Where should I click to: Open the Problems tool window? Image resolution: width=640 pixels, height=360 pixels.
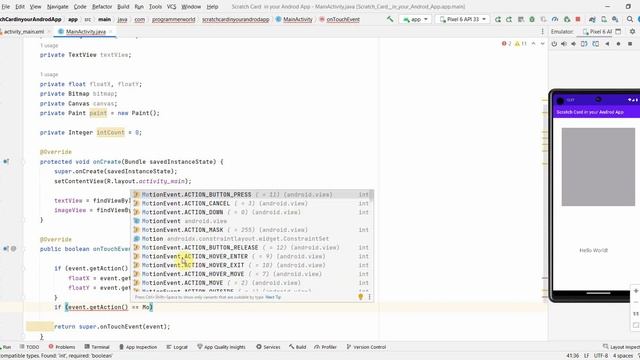62,347
